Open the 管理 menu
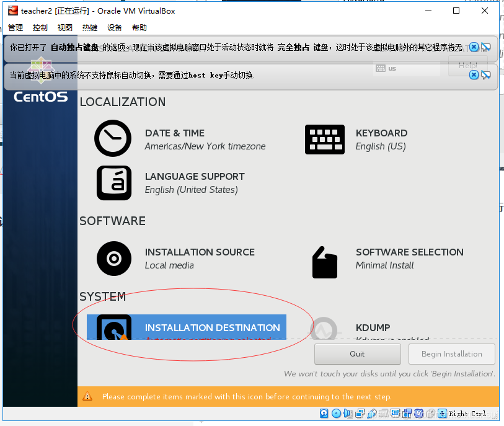 [x=15, y=28]
